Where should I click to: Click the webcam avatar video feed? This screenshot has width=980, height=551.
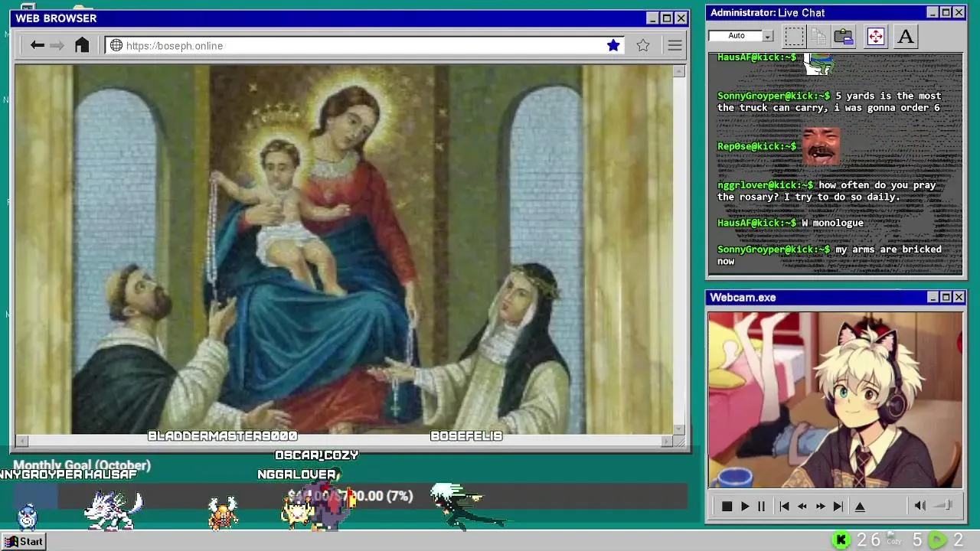click(x=835, y=399)
